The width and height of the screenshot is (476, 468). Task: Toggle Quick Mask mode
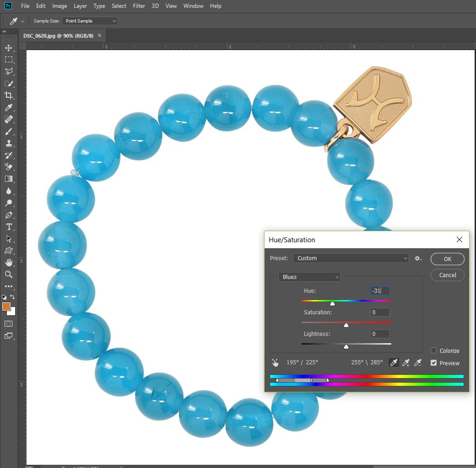pos(9,324)
